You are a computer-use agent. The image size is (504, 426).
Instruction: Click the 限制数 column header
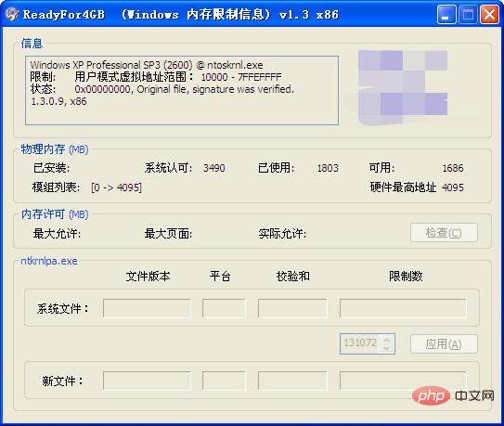click(x=406, y=277)
